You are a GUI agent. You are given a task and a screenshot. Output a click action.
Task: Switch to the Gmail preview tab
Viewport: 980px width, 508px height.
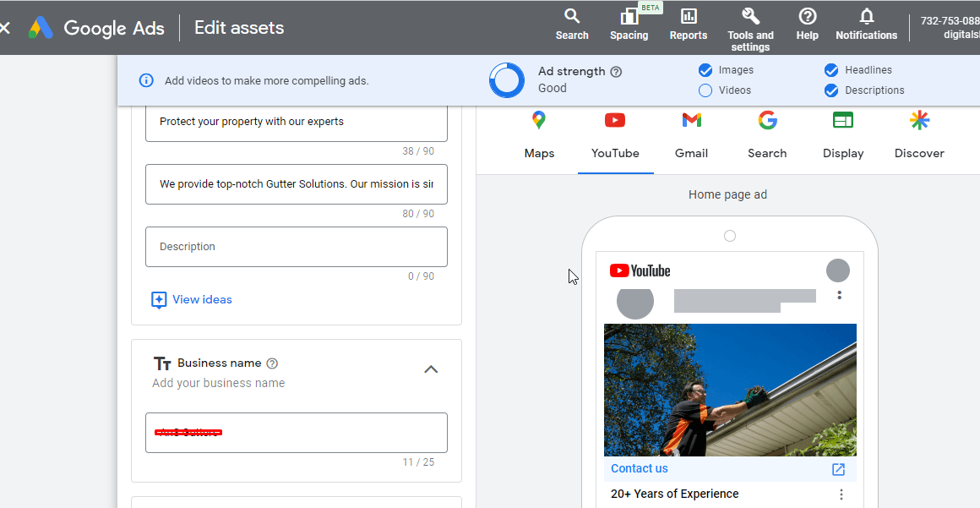[x=691, y=135]
